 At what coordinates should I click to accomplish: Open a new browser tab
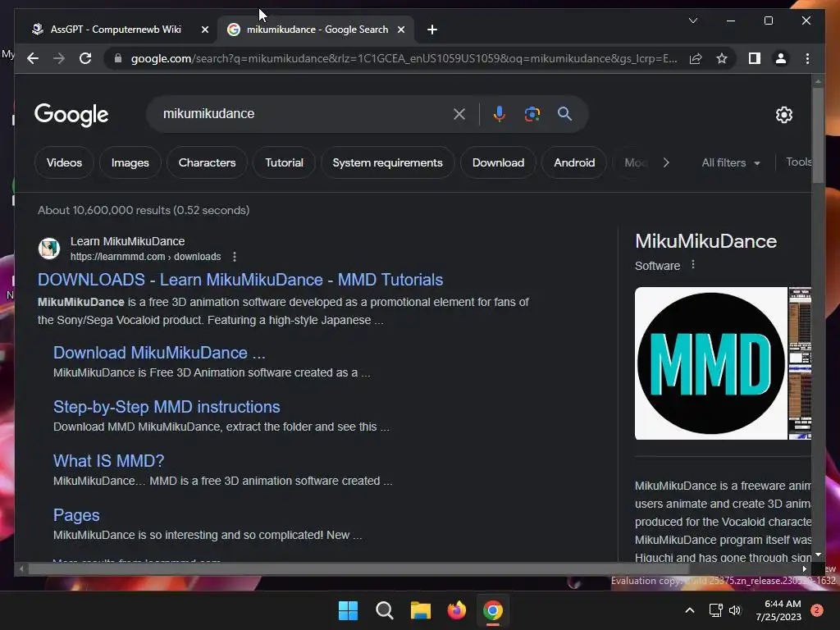pos(432,30)
